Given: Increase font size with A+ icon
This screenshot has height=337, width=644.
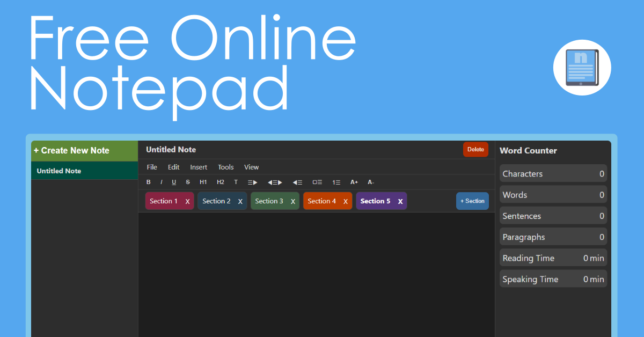Looking at the screenshot, I should [354, 182].
